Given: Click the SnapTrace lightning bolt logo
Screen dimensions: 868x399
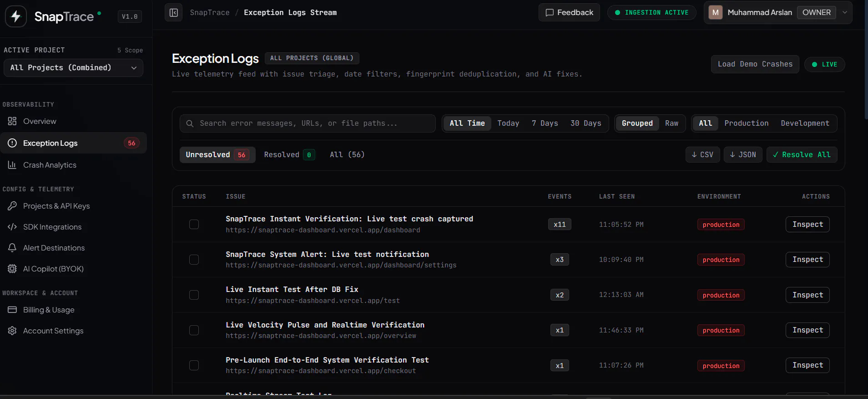Looking at the screenshot, I should [16, 16].
